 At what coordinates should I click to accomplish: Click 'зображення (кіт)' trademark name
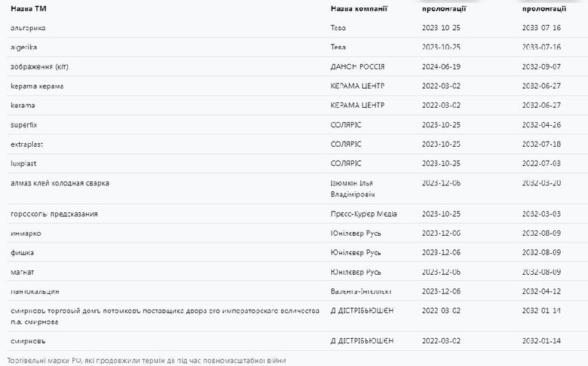(39, 67)
